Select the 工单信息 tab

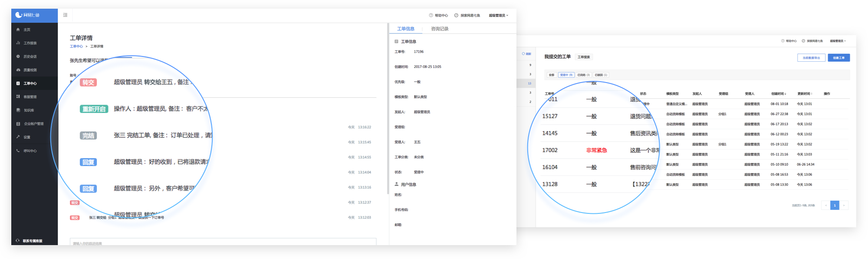406,29
